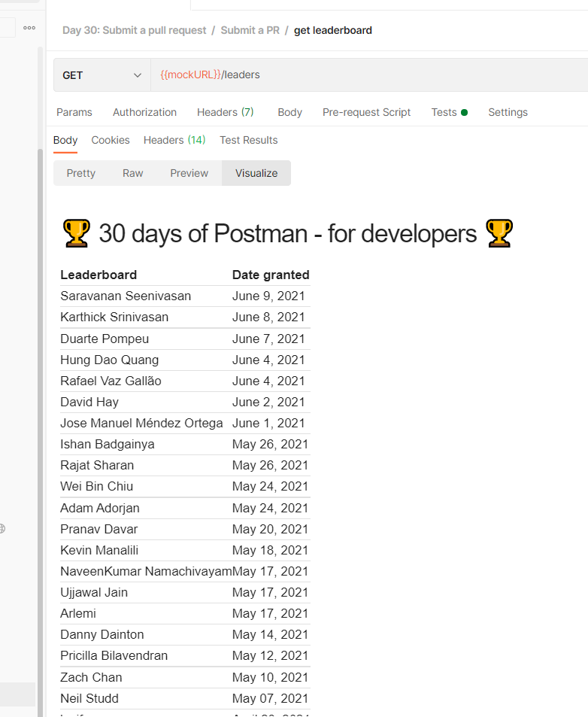Image resolution: width=588 pixels, height=717 pixels.
Task: Select the 'Duarte Pompeu' name cell
Action: [105, 339]
